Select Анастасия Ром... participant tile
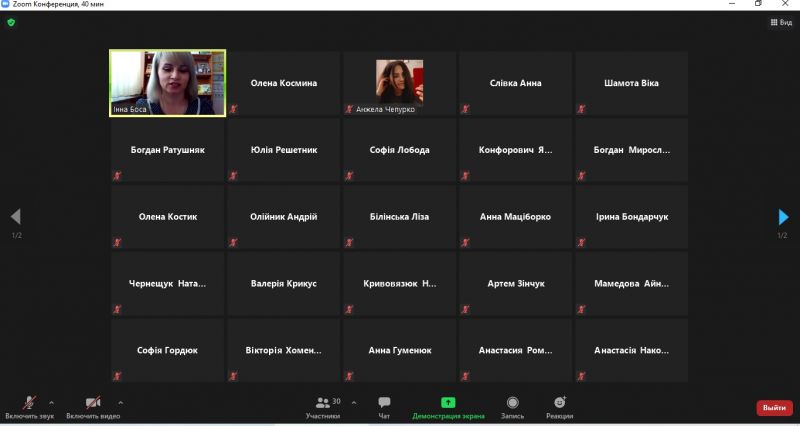Screen dimensions: 800x426 coord(515,350)
